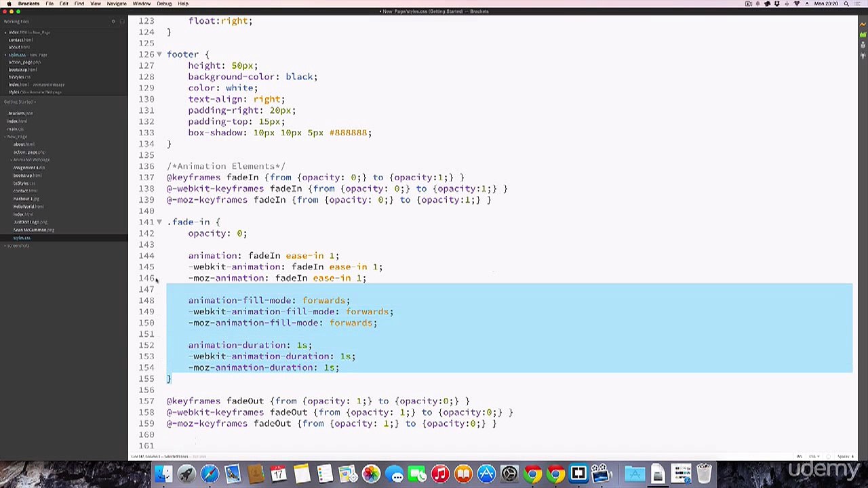
Task: Open the View menu
Action: pos(96,3)
